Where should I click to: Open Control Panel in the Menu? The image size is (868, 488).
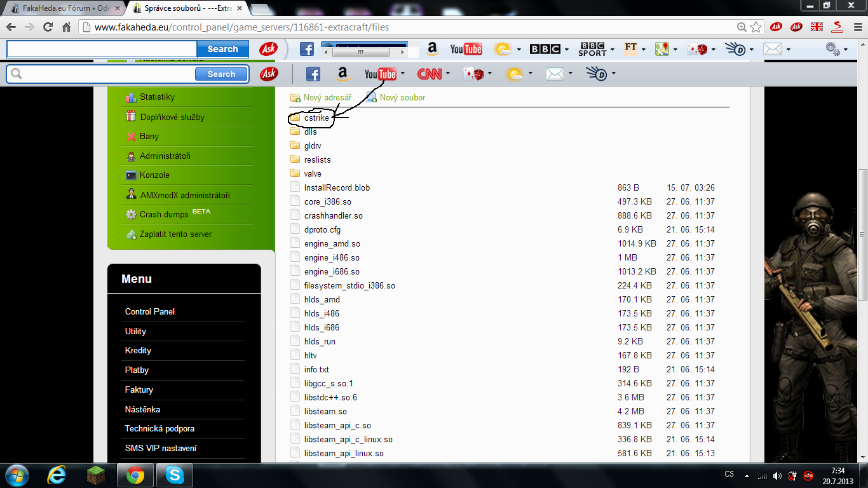coord(150,311)
